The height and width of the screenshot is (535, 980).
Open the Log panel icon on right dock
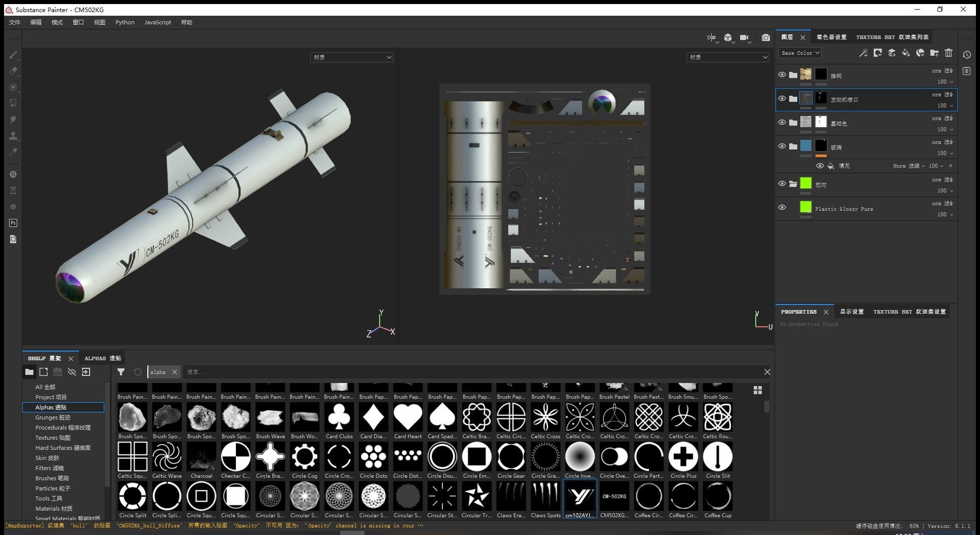click(x=967, y=71)
